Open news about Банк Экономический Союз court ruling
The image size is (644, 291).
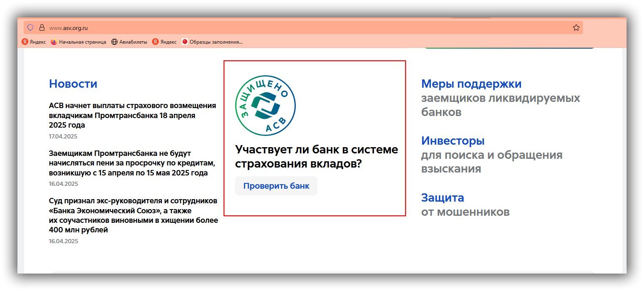[x=133, y=215]
